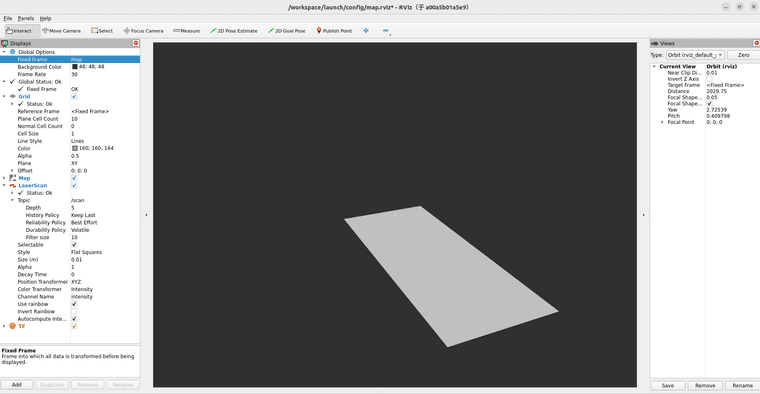Enable the Invert Rainbow checkbox

(74, 312)
